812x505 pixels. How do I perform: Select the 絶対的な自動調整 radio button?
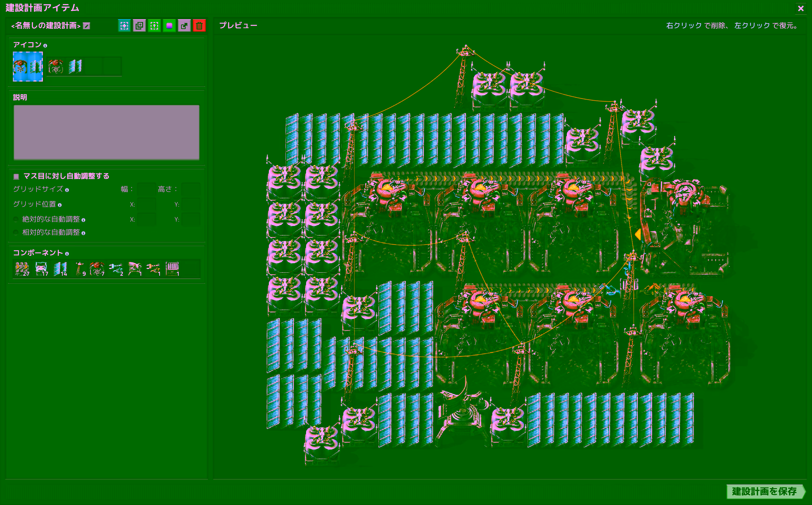click(x=16, y=219)
